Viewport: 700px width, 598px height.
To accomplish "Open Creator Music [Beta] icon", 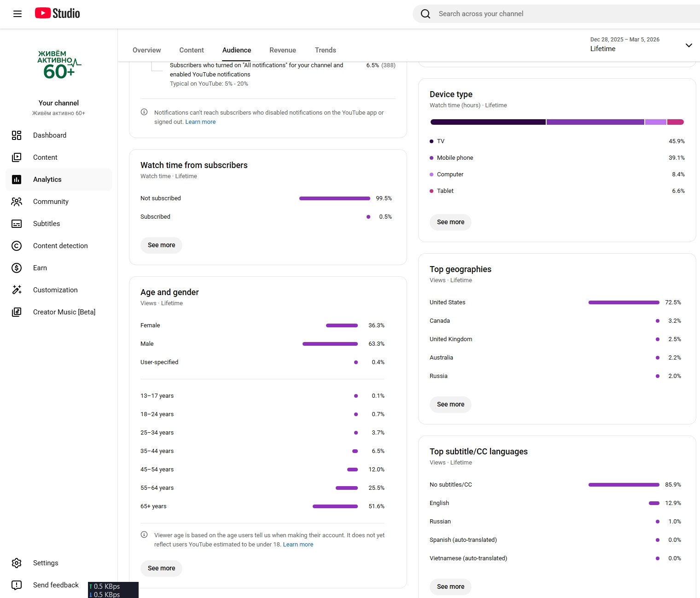I will (17, 312).
